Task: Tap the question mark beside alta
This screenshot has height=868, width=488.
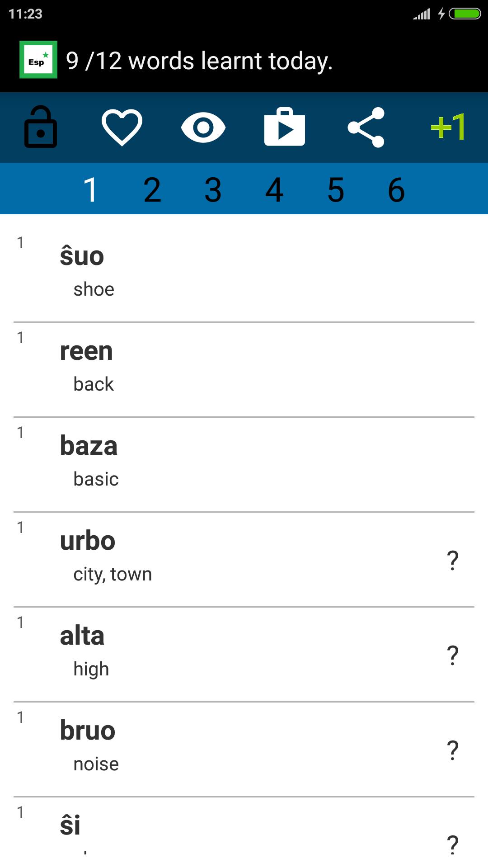Action: [453, 656]
